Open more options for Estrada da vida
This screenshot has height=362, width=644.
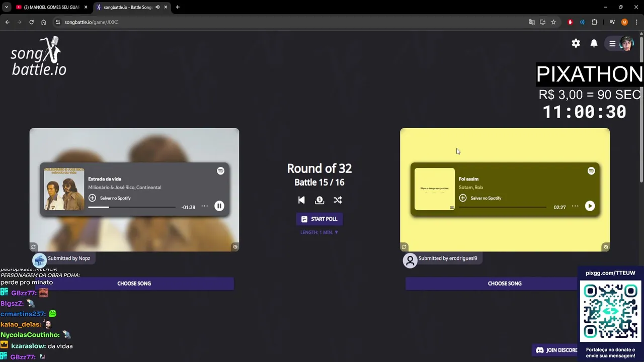tap(204, 206)
